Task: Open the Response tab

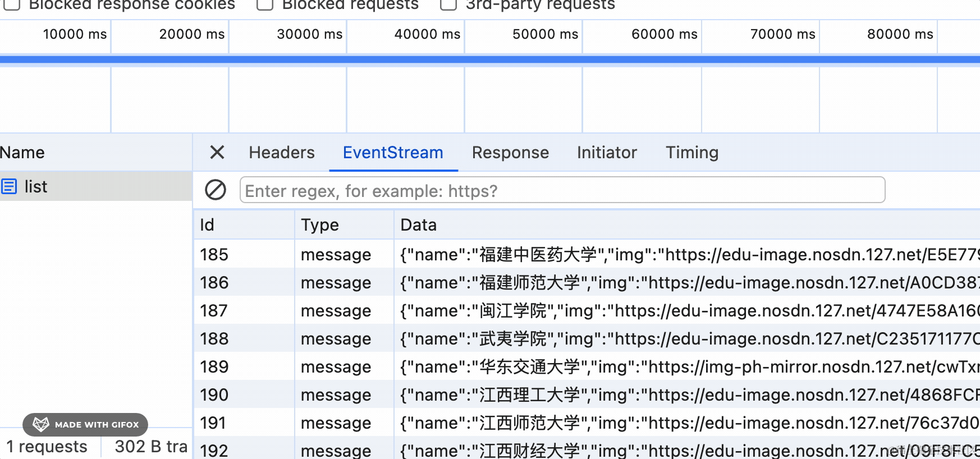Action: [510, 153]
